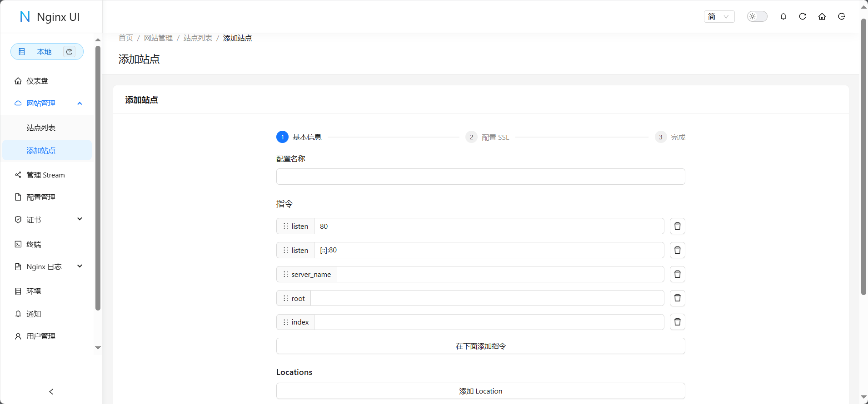Collapse the sidebar with the left arrow
The image size is (868, 404).
51,391
